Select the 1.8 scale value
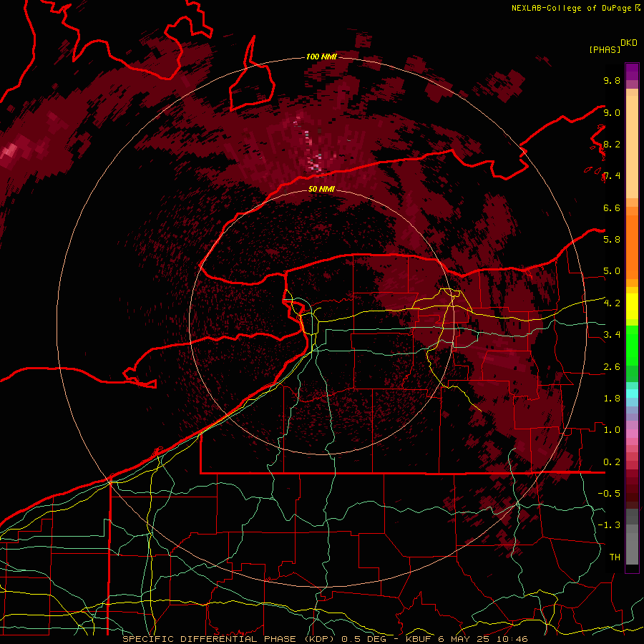 (612, 399)
